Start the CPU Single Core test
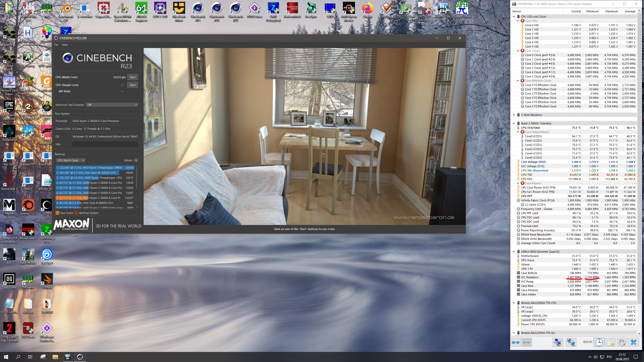The width and height of the screenshot is (644, 362). coord(132,85)
